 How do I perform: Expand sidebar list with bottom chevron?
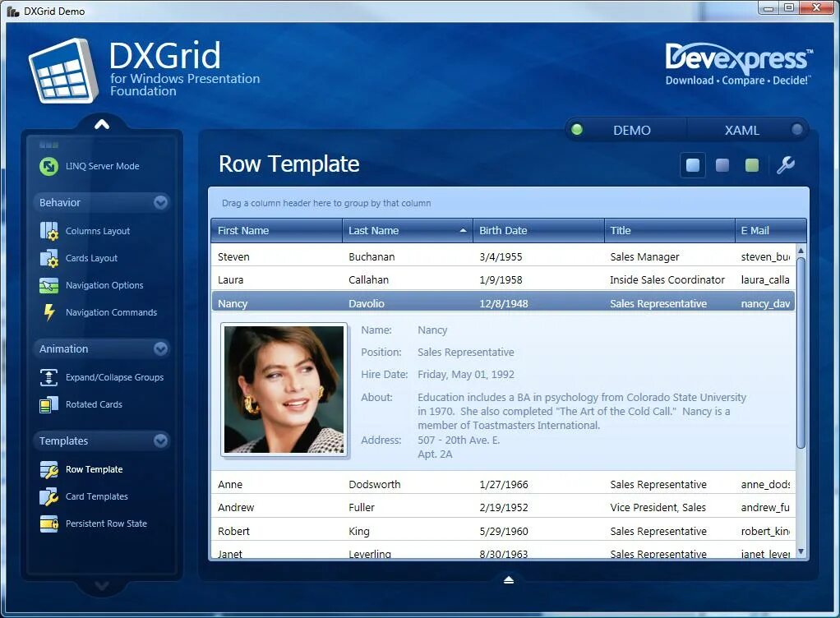[x=102, y=586]
